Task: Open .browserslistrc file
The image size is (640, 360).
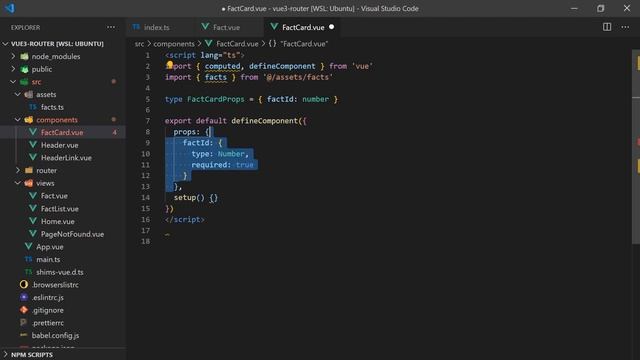Action: [x=55, y=284]
